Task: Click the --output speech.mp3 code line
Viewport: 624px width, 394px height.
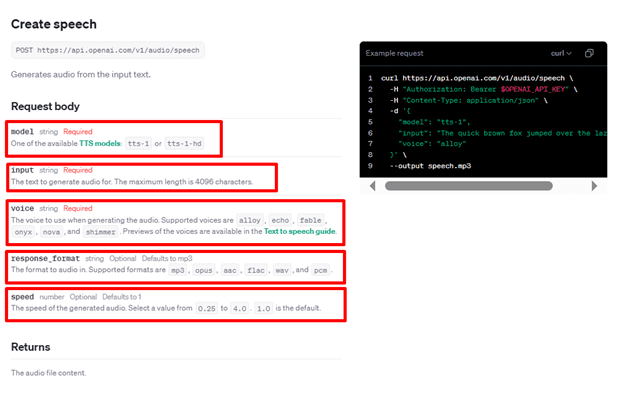Action: tap(431, 166)
